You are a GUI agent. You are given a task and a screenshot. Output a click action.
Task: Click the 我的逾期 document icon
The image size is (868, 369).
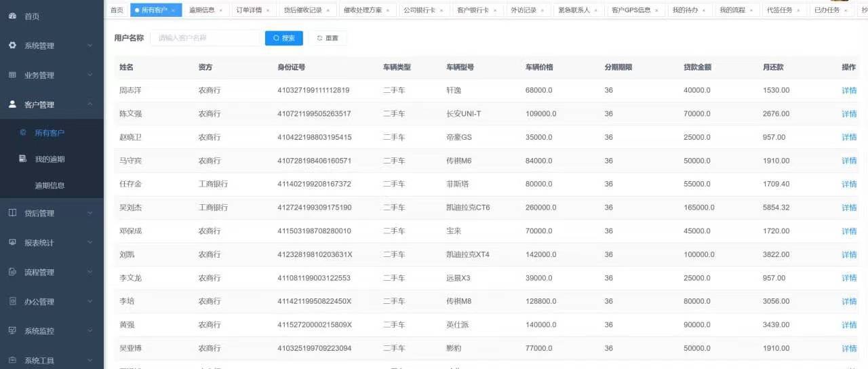[x=22, y=159]
